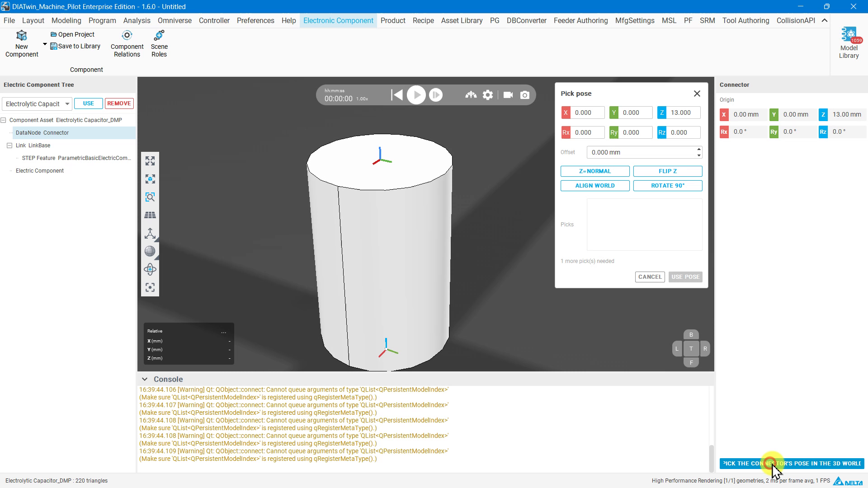Click the ROTATE 90° button
Viewport: 868px width, 488px height.
point(668,186)
